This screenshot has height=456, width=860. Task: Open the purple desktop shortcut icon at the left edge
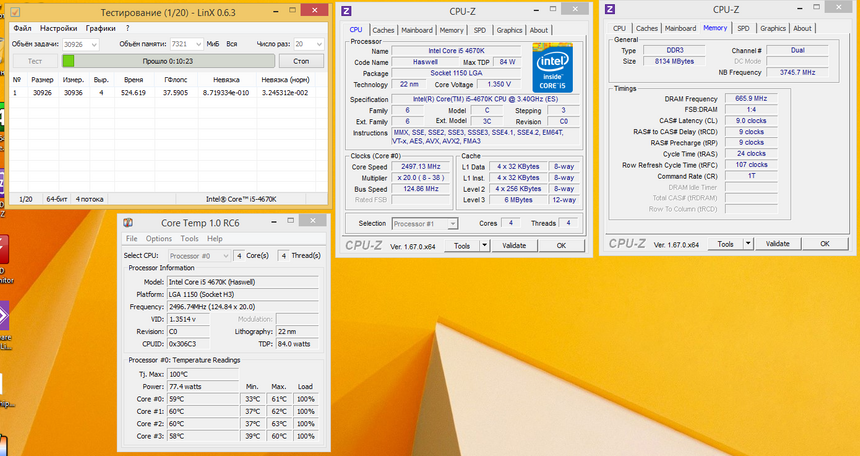coord(3,318)
